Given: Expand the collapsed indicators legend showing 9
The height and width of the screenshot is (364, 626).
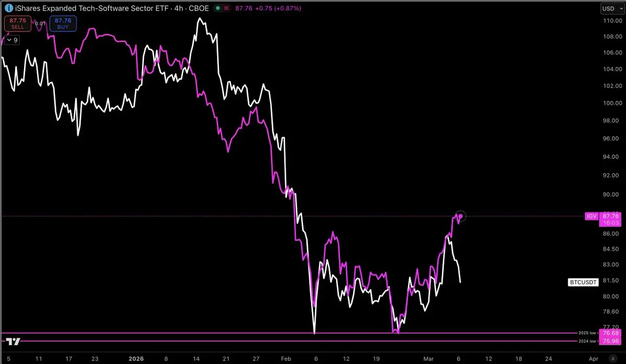Looking at the screenshot, I should [13, 40].
